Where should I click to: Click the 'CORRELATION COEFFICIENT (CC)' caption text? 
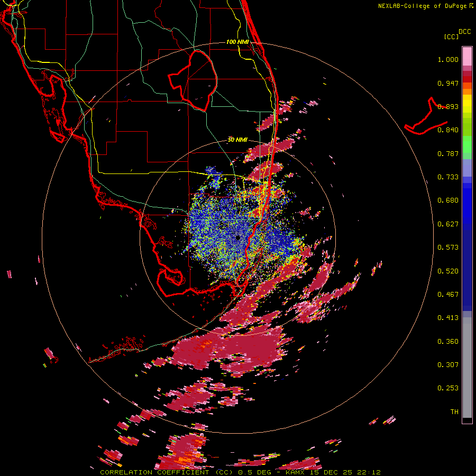coord(167,472)
